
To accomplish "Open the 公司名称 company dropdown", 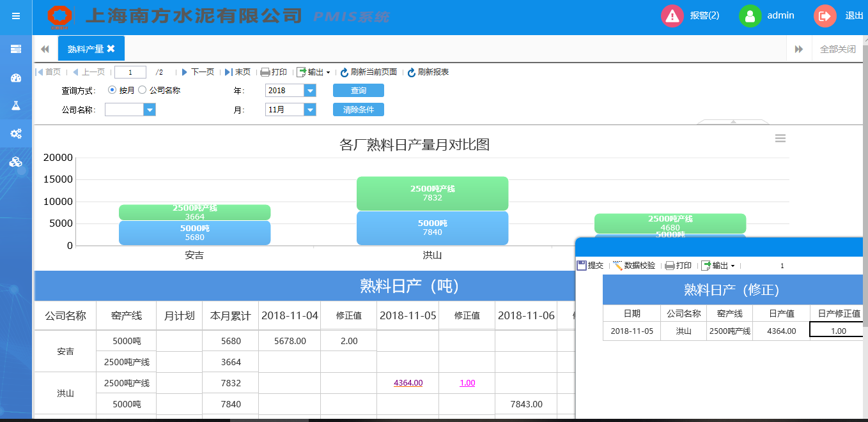I will point(150,110).
